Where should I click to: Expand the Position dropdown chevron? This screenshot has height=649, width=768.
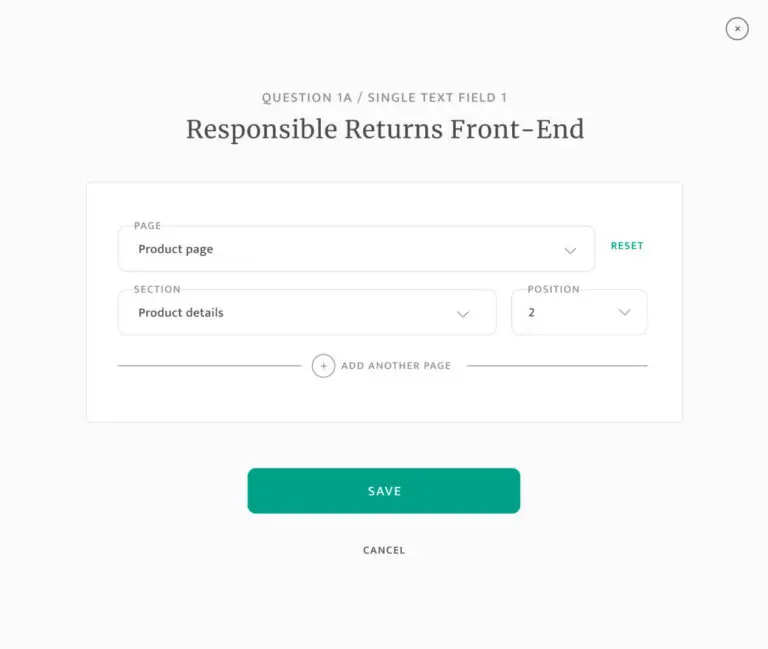(x=625, y=313)
